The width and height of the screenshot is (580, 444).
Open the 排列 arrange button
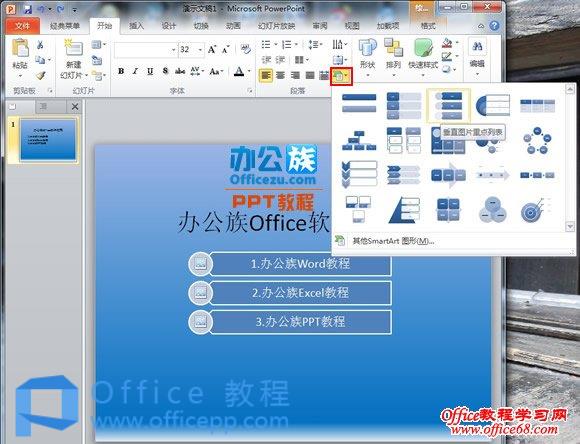393,58
